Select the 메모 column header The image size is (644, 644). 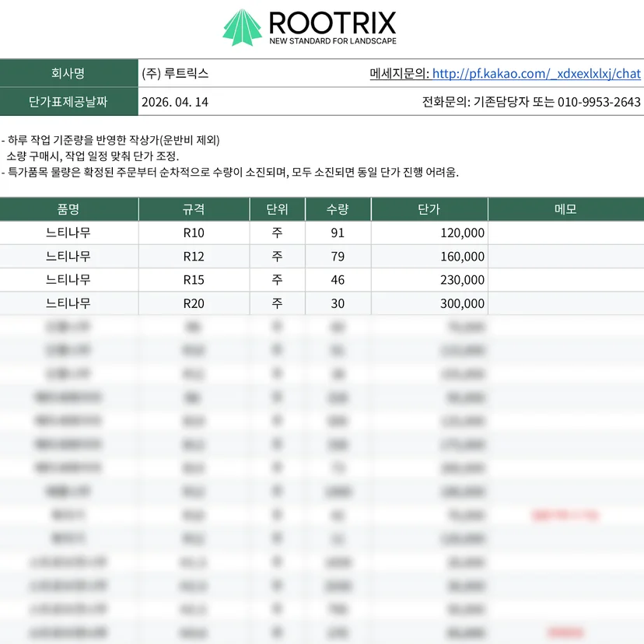tap(566, 209)
